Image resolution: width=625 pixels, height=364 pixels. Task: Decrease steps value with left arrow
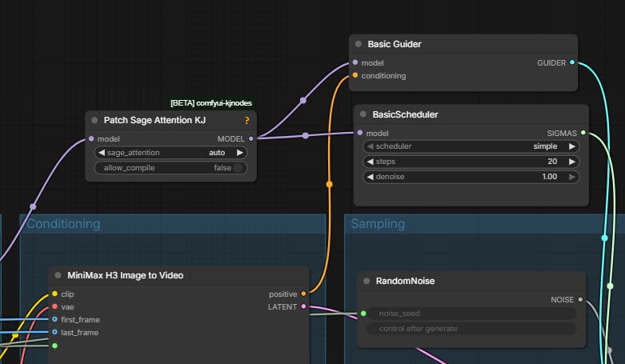[x=370, y=162]
